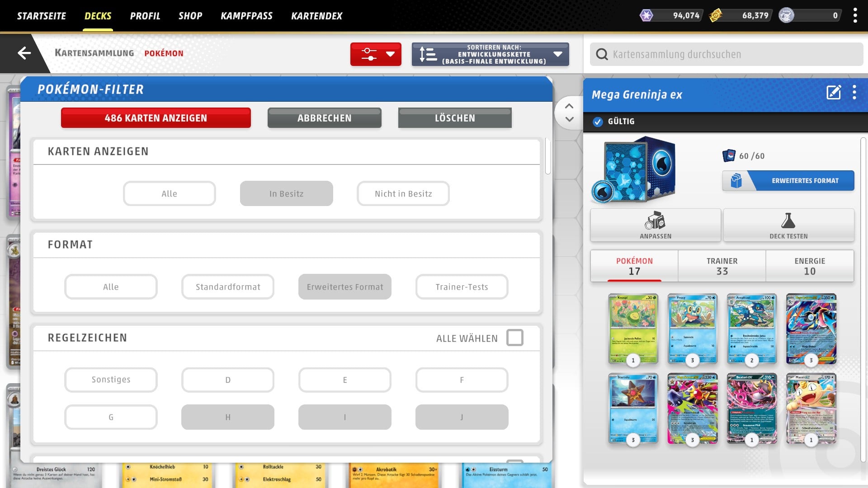868x488 pixels.
Task: Toggle the Erweitertes Format filter
Action: coord(344,286)
